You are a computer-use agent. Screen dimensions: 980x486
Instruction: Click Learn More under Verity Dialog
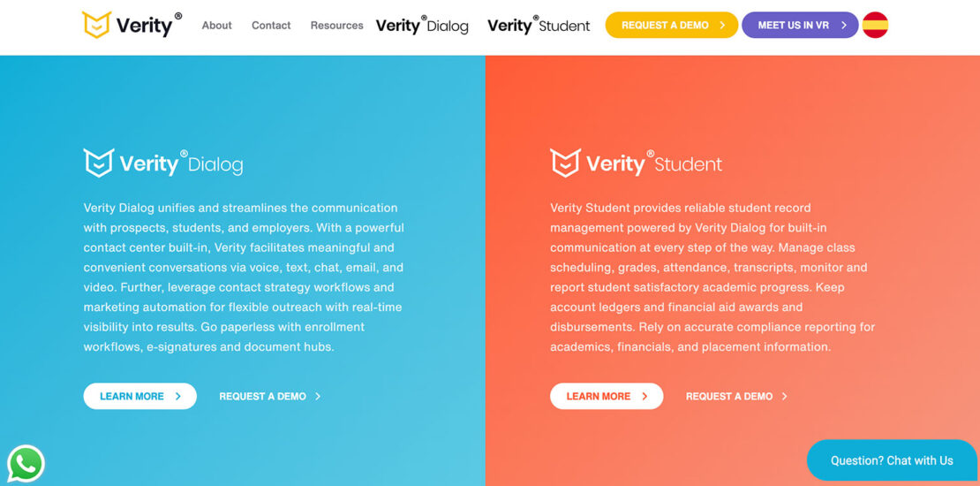(140, 396)
